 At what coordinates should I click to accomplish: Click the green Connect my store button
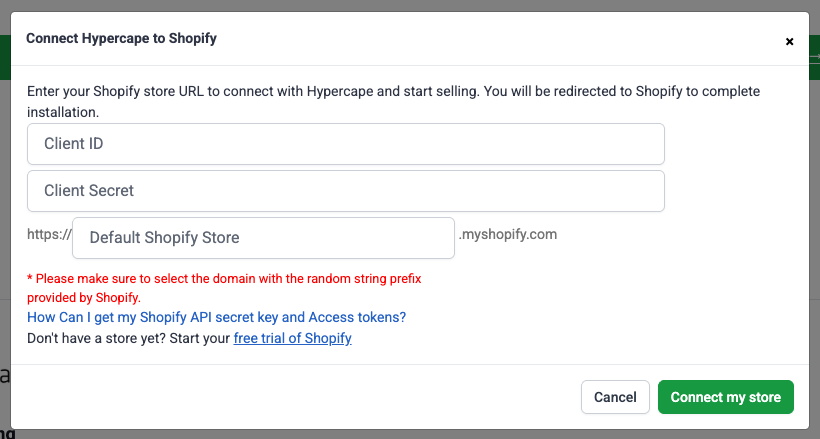pos(725,397)
